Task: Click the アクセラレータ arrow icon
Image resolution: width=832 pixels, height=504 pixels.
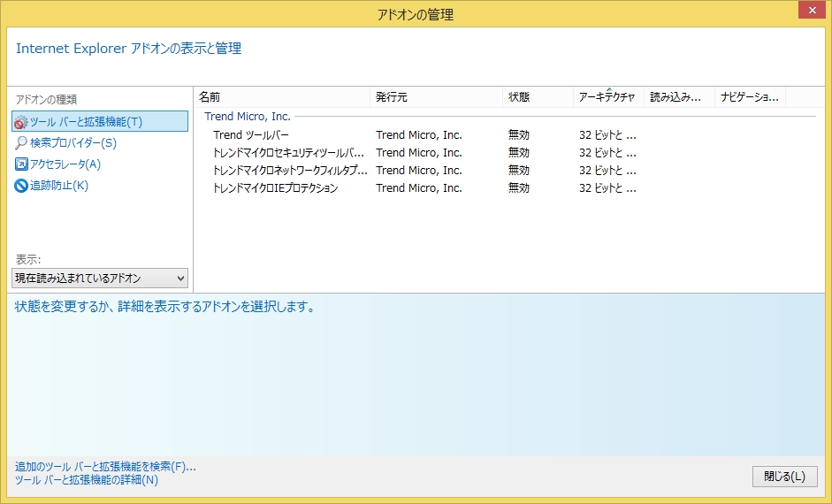Action: (x=20, y=164)
